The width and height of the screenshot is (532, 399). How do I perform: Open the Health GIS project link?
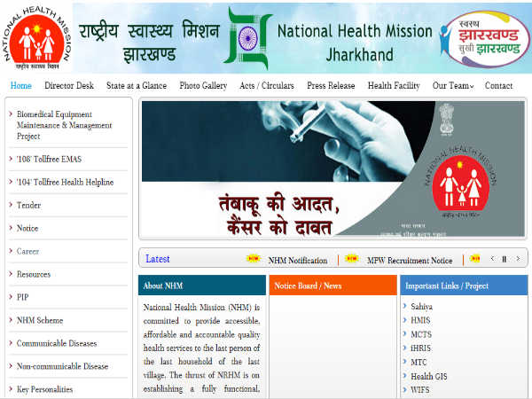coord(428,376)
